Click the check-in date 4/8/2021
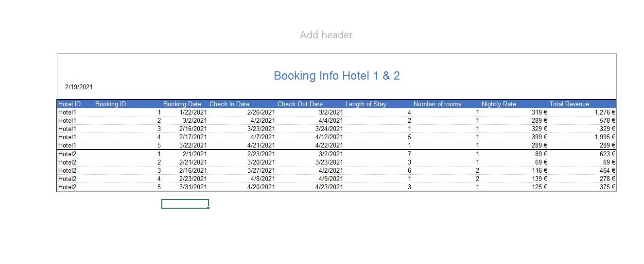This screenshot has height=264, width=644. click(x=262, y=179)
